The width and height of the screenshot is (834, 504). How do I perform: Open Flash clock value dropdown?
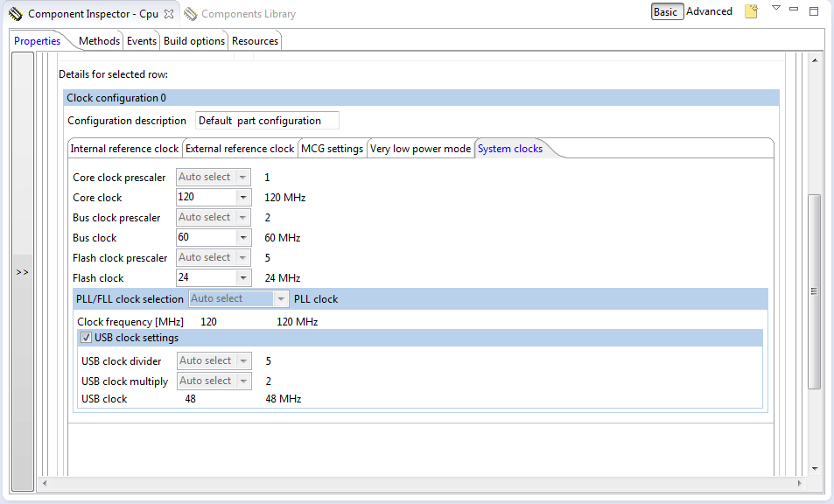click(243, 278)
